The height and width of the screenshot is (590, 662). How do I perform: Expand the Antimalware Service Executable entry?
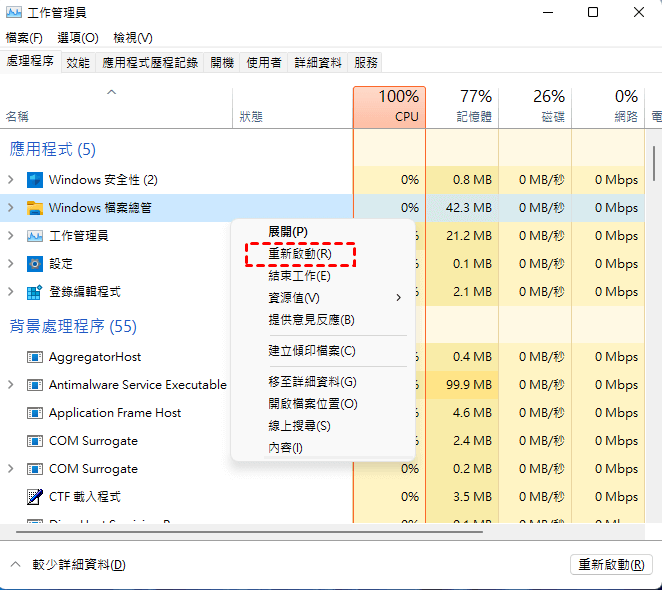10,385
